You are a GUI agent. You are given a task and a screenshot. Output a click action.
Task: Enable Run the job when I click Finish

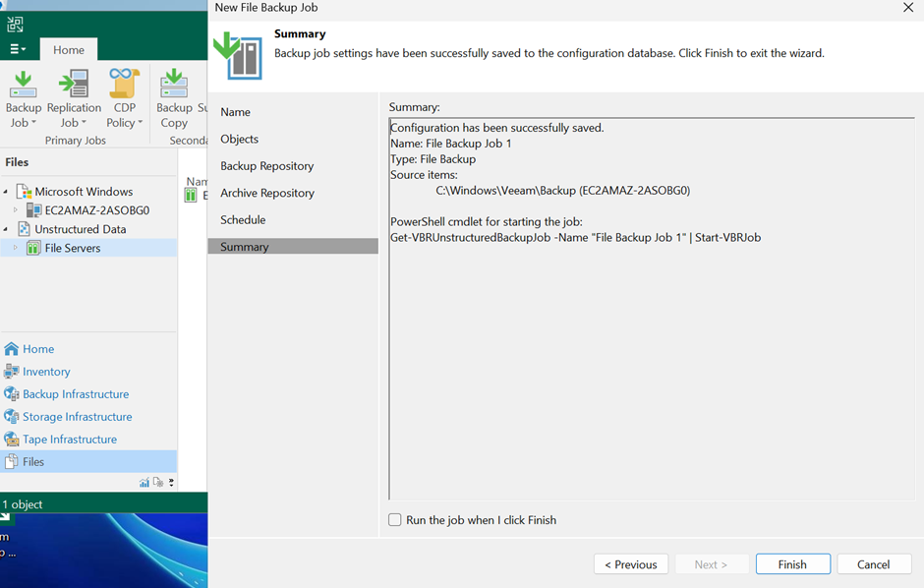click(395, 519)
